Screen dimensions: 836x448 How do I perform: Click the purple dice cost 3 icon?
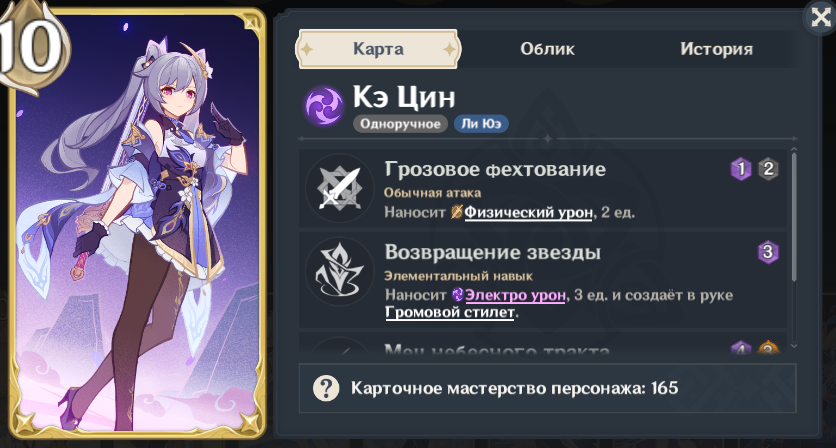pos(768,252)
